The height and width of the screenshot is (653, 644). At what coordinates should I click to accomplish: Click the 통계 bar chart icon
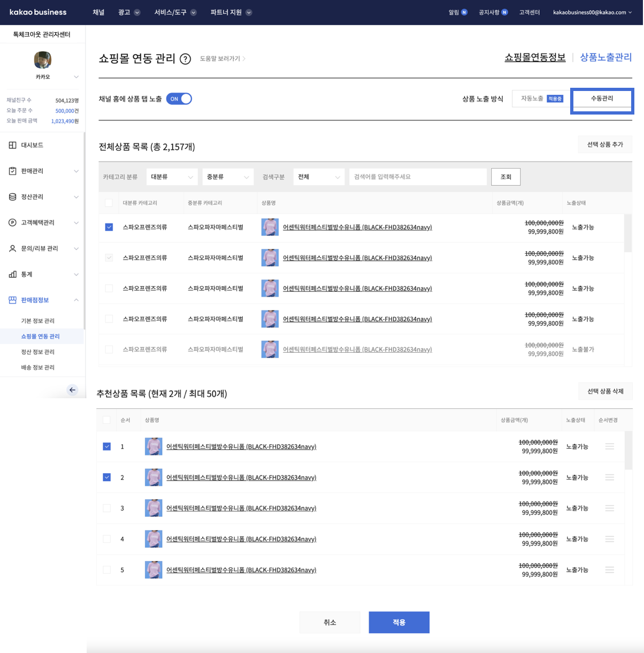pyautogui.click(x=12, y=274)
